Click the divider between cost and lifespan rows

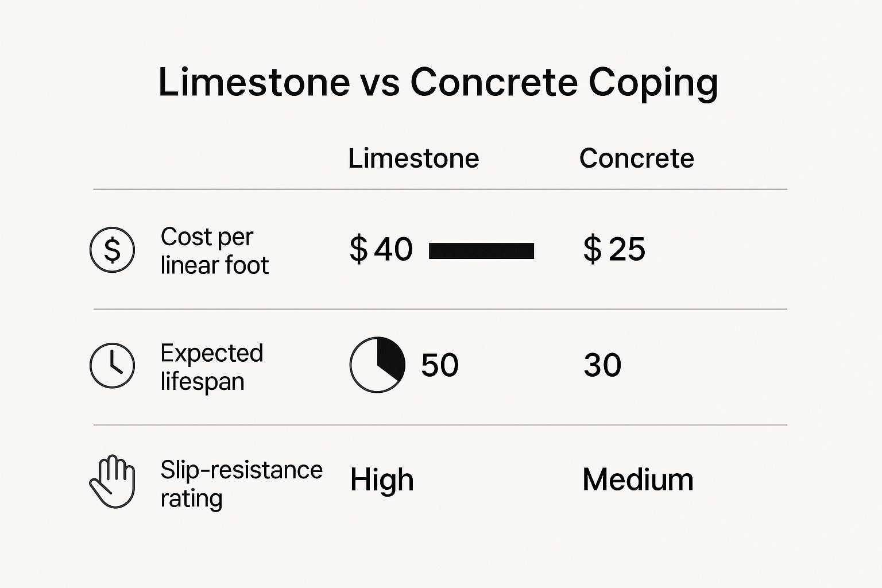pos(440,309)
